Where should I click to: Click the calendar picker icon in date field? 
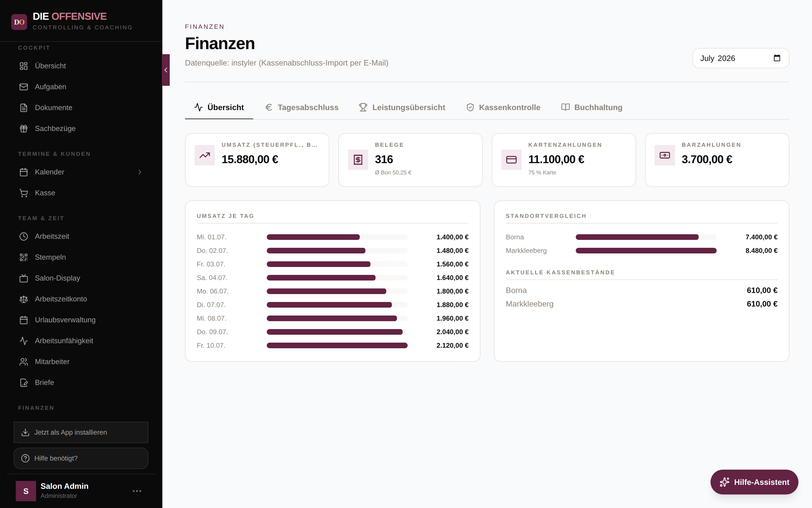(777, 58)
